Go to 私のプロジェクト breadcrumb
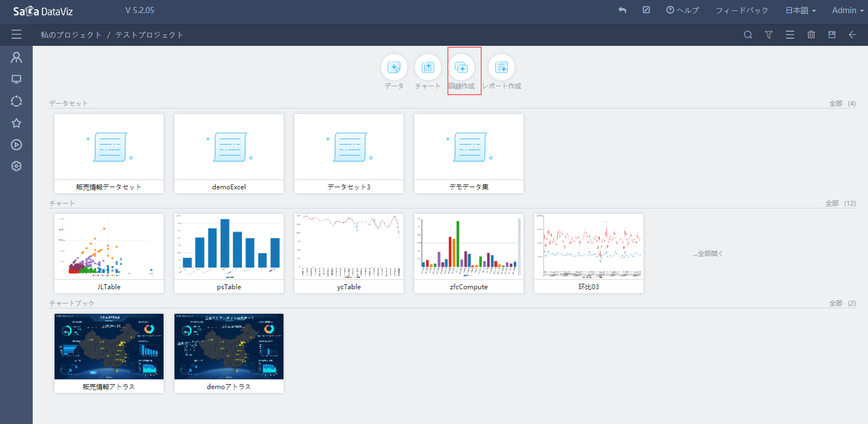 71,35
